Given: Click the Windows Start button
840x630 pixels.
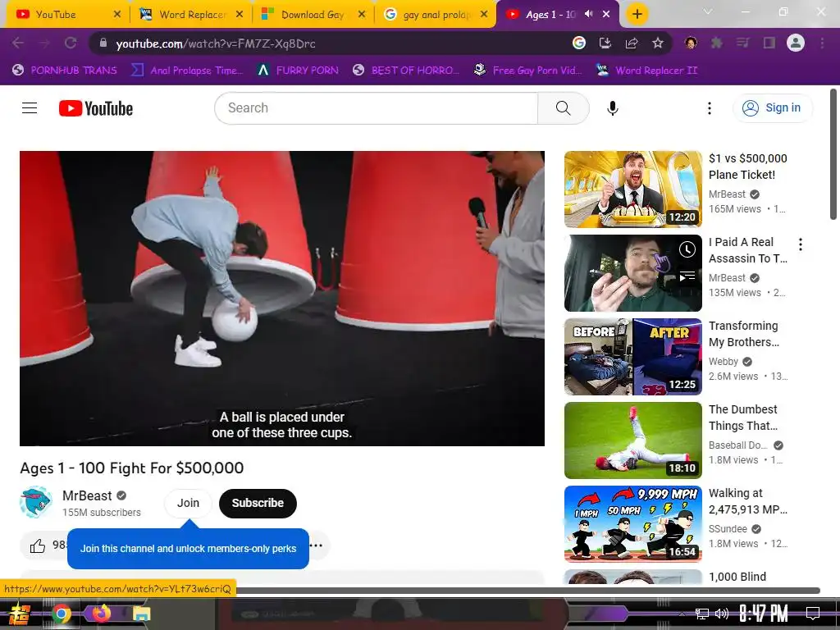Looking at the screenshot, I should click(19, 614).
